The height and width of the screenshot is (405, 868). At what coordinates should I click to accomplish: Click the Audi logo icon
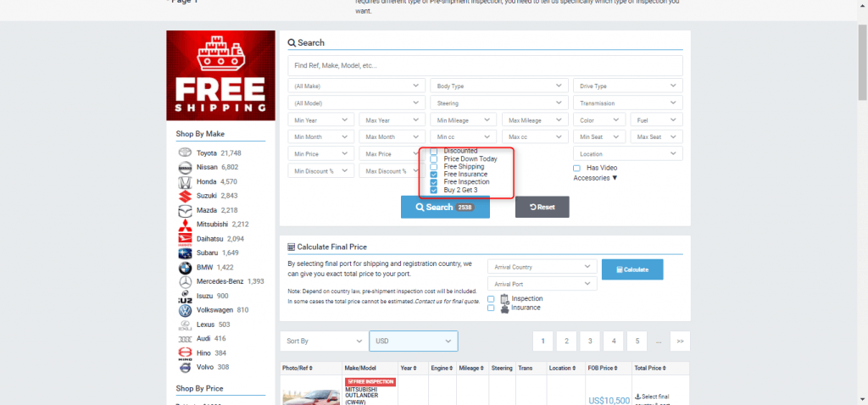pos(184,339)
